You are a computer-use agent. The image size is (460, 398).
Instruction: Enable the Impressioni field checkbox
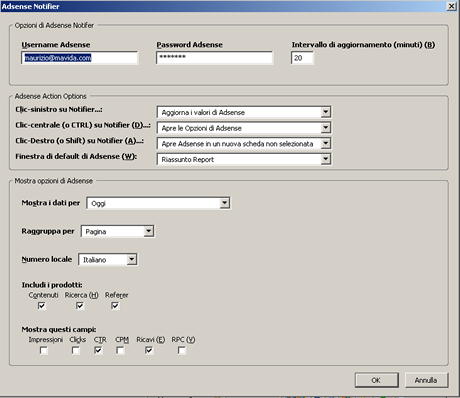[x=44, y=350]
